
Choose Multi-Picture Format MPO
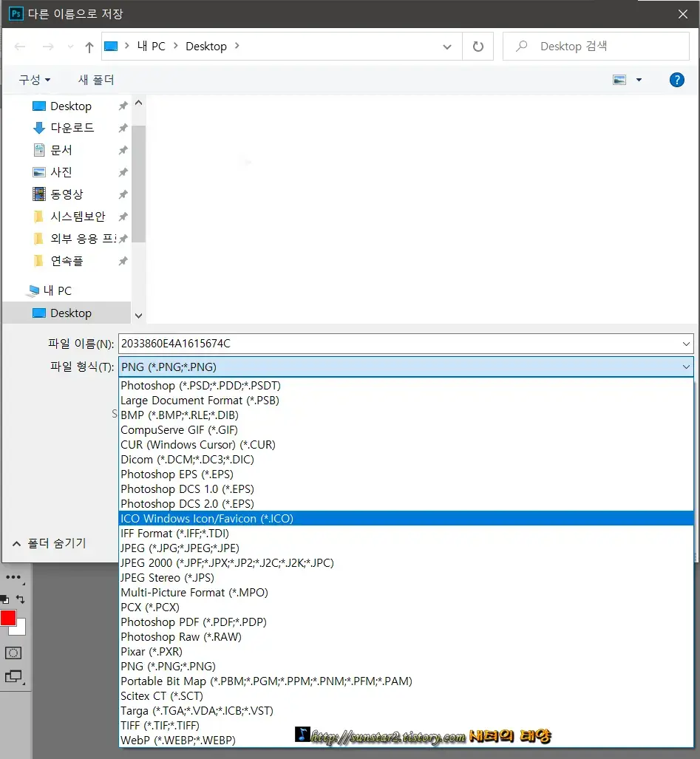click(406, 593)
